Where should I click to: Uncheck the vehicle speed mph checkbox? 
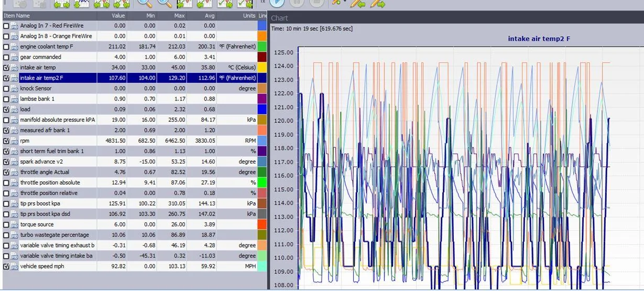pyautogui.click(x=6, y=267)
